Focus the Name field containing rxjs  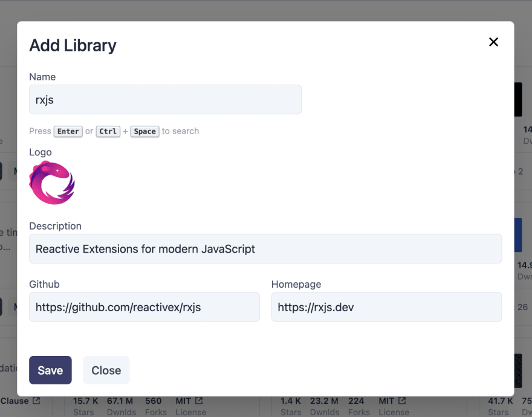point(165,99)
